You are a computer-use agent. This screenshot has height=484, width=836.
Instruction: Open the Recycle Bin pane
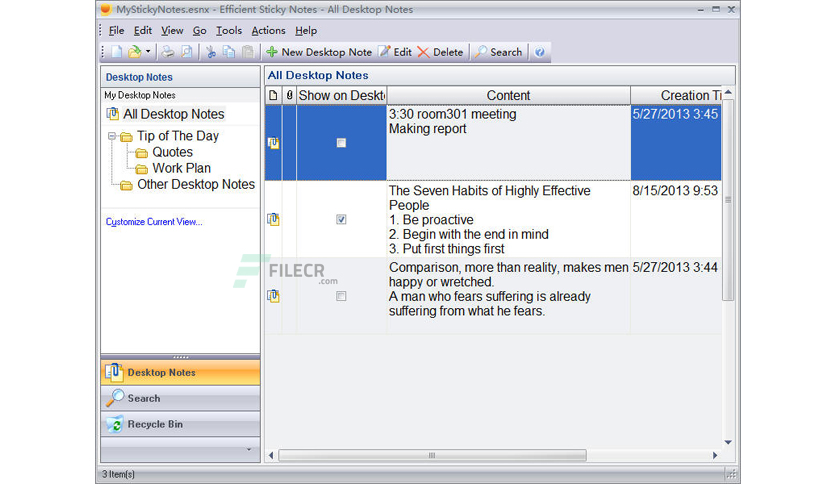180,424
